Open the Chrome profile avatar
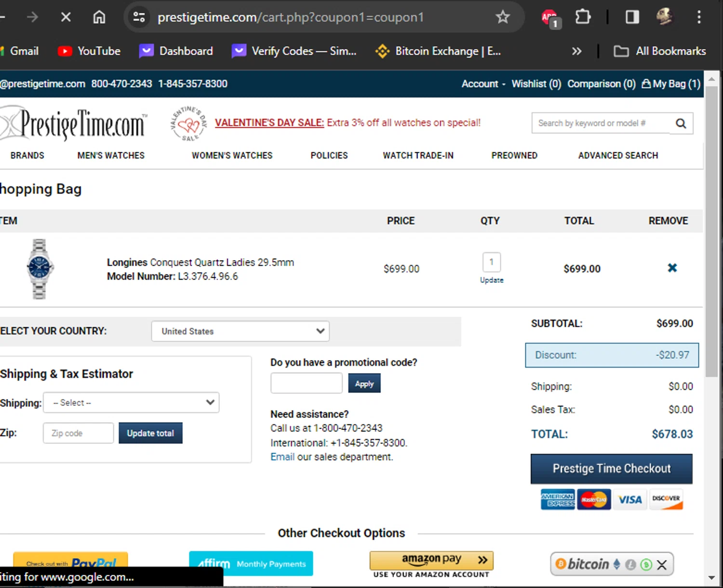The width and height of the screenshot is (723, 588). [664, 17]
